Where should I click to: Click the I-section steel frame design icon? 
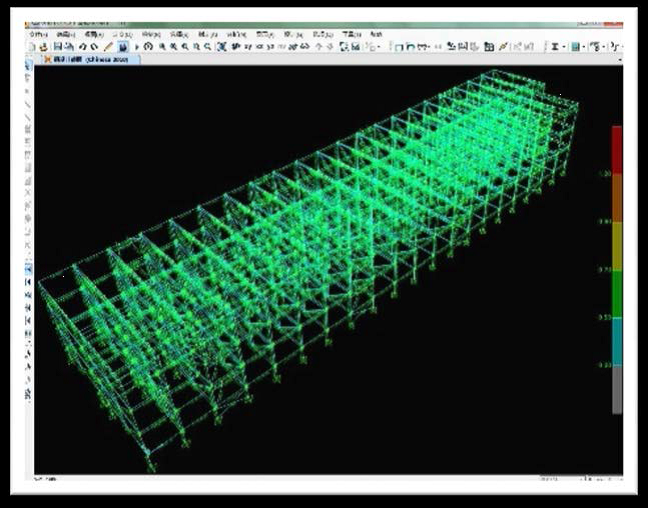click(x=555, y=47)
